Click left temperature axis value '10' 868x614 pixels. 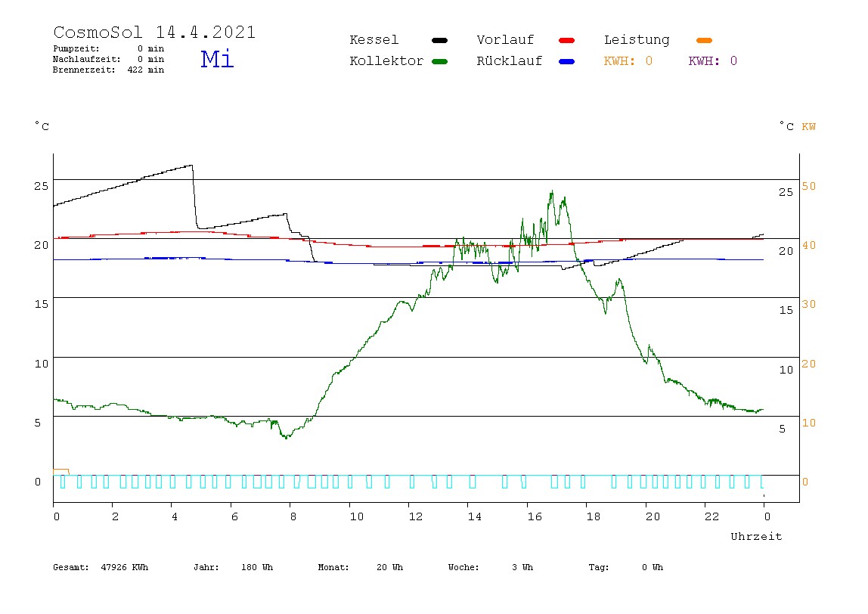pos(41,364)
